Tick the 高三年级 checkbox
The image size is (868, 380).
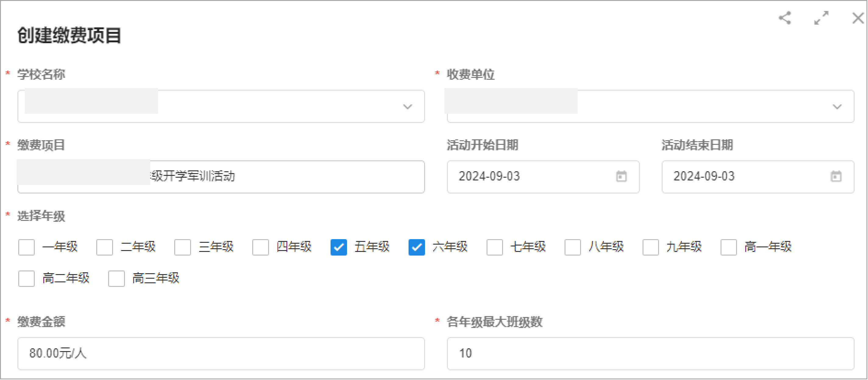click(x=116, y=279)
